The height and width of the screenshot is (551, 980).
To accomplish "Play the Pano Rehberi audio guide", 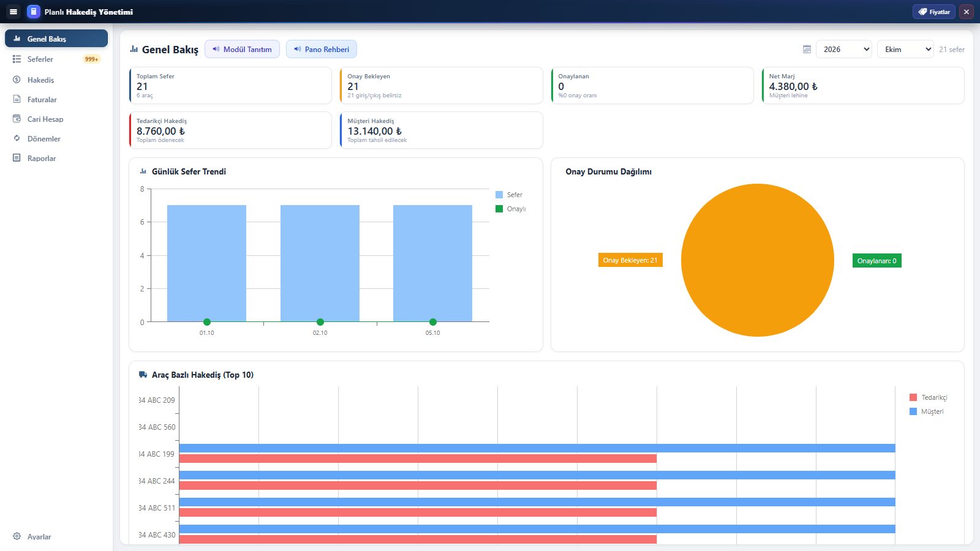I will pos(322,49).
